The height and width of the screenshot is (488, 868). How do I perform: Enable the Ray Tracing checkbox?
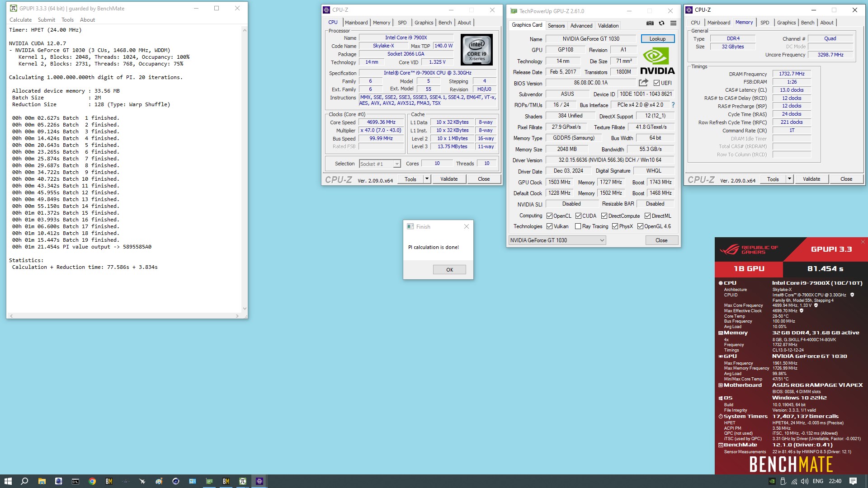tap(578, 226)
